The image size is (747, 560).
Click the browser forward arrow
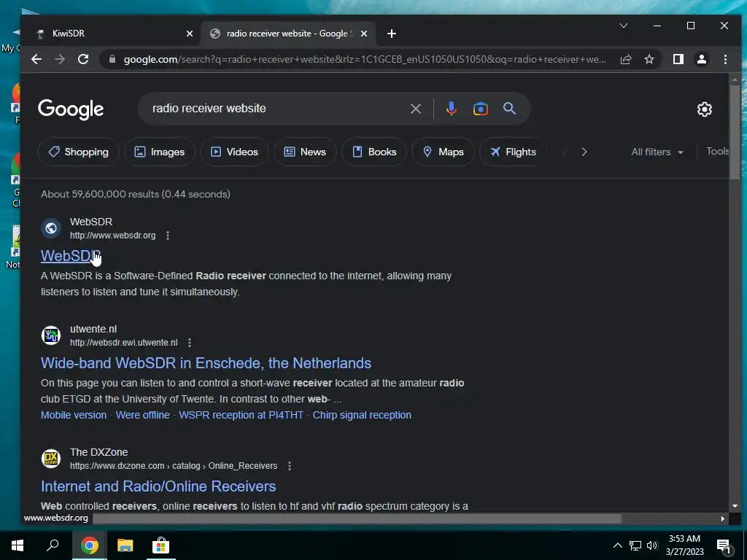click(60, 59)
